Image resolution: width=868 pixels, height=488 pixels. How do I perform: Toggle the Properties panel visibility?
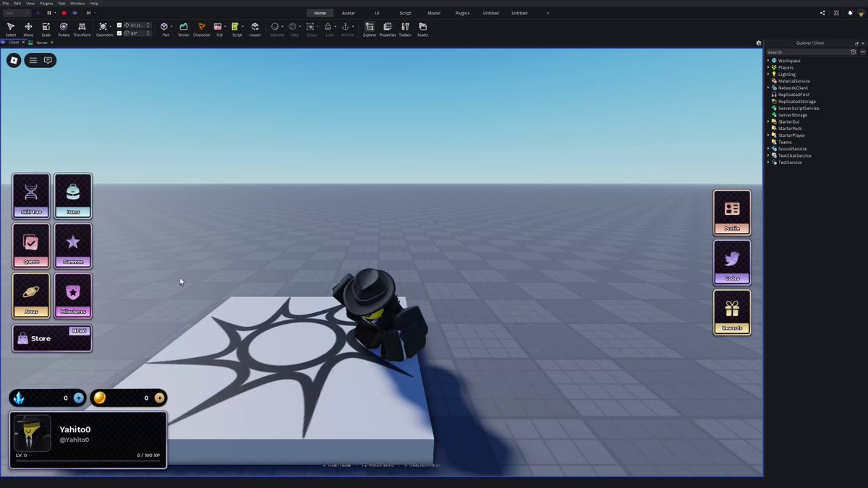388,29
